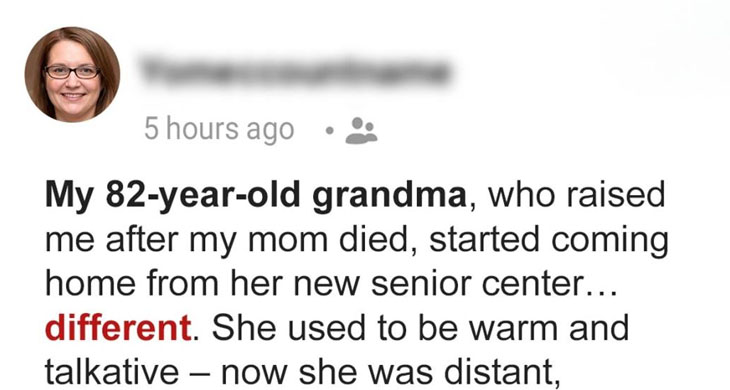Click the word 'talkative'

pyautogui.click(x=112, y=372)
